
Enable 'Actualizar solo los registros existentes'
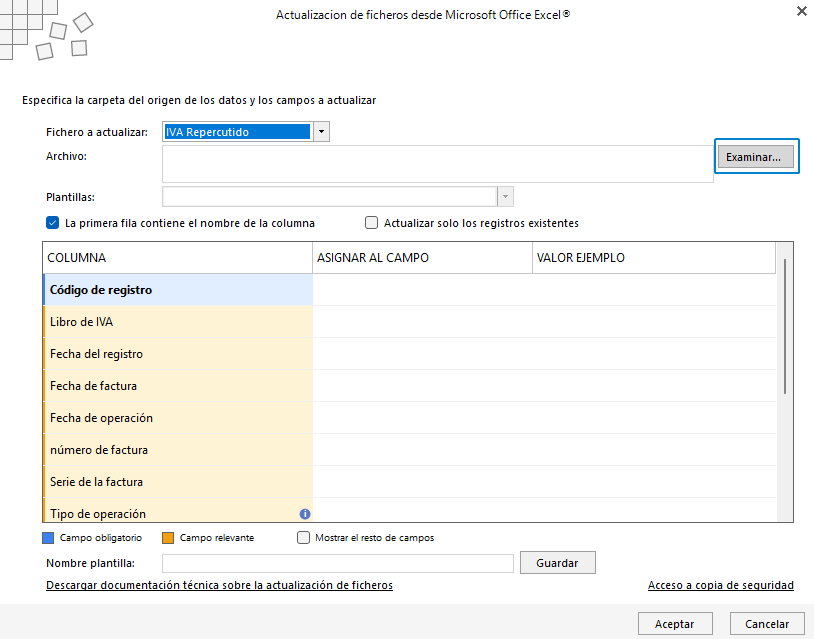coord(371,223)
